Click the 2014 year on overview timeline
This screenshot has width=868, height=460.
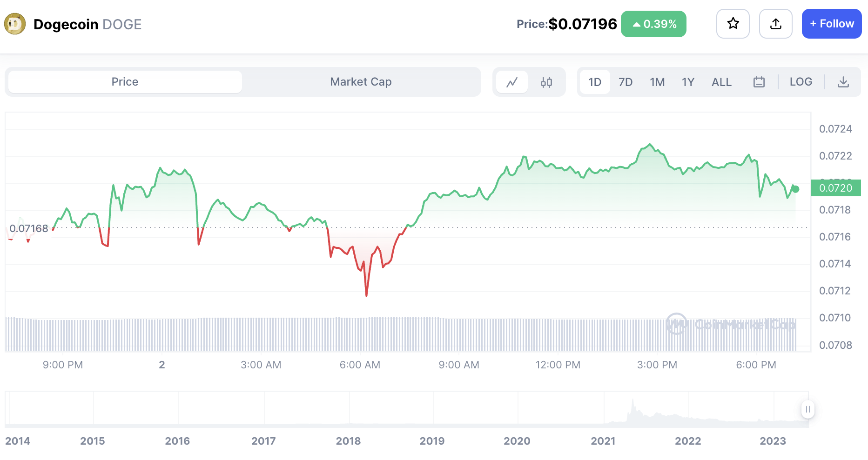[x=18, y=441]
